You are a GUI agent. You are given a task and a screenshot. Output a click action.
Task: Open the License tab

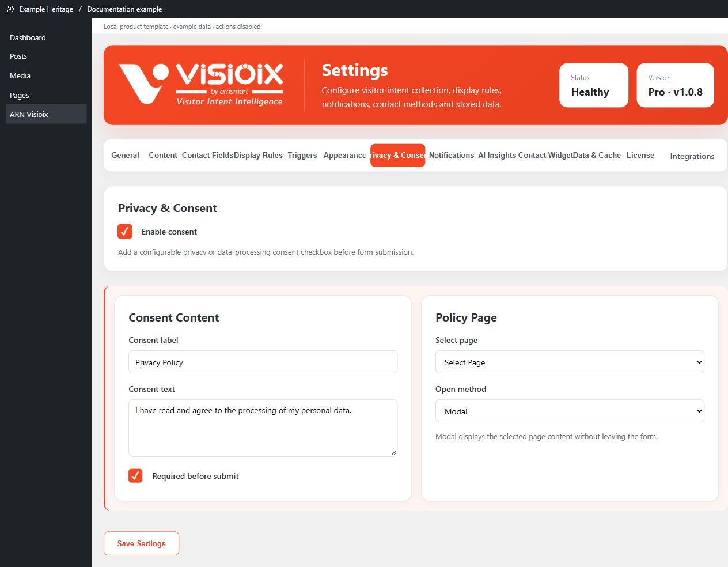click(x=640, y=156)
